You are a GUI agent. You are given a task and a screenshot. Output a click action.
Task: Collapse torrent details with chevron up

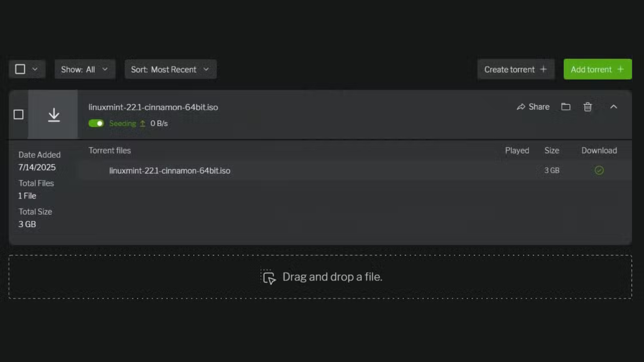click(613, 107)
